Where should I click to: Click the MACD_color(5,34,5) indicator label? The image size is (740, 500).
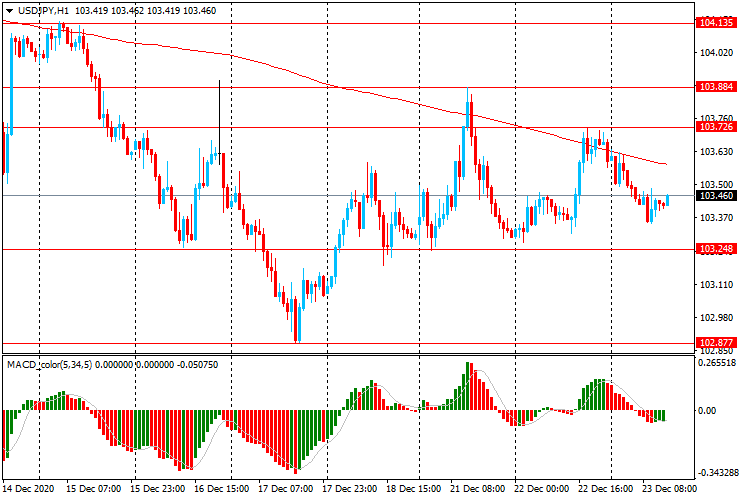(x=50, y=364)
